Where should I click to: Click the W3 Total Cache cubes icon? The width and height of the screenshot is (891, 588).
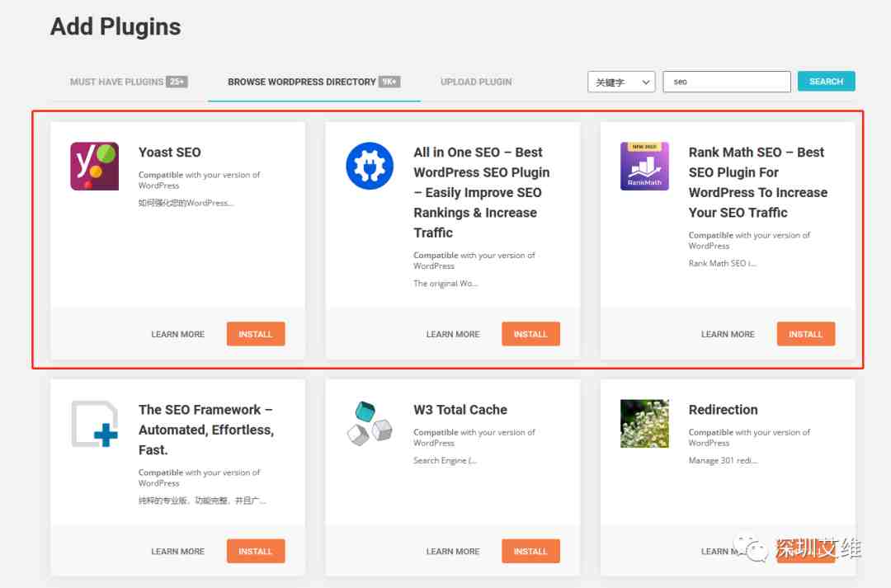370,424
